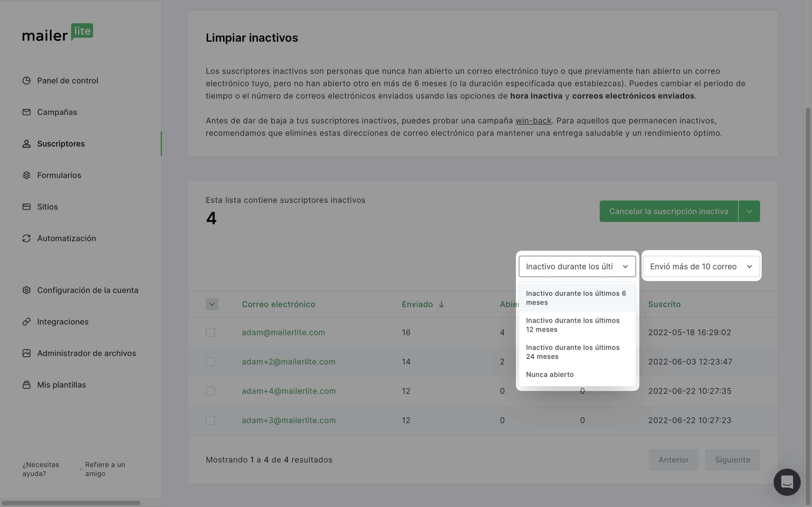Click the Integraciones link icon
This screenshot has width=812, height=507.
pyautogui.click(x=27, y=322)
